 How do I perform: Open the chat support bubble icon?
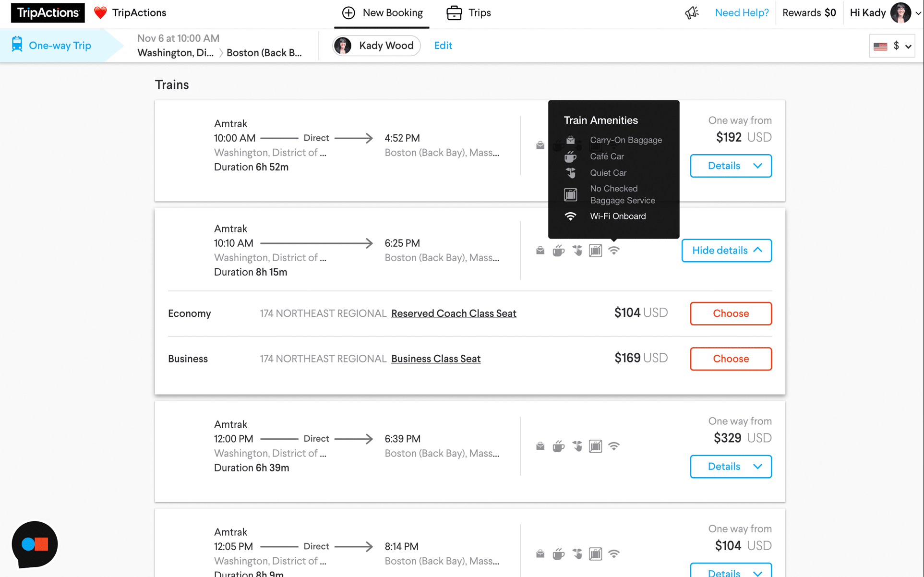35,544
